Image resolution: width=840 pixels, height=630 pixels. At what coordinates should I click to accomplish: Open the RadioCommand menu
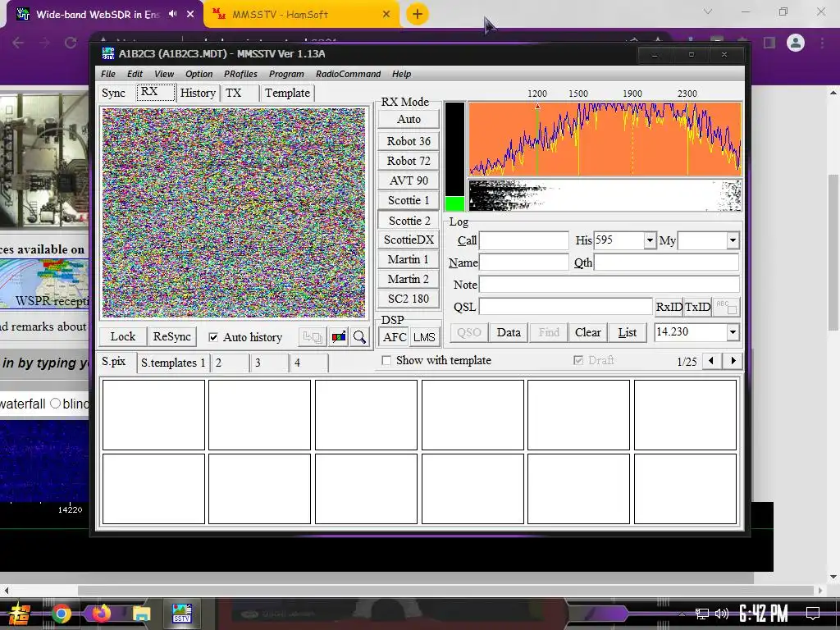348,74
